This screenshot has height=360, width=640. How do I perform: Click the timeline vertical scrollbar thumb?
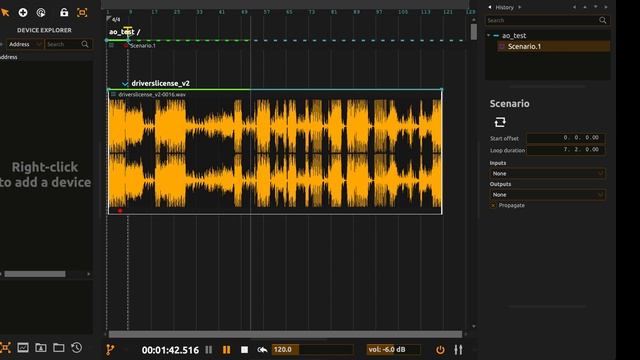coord(473,32)
